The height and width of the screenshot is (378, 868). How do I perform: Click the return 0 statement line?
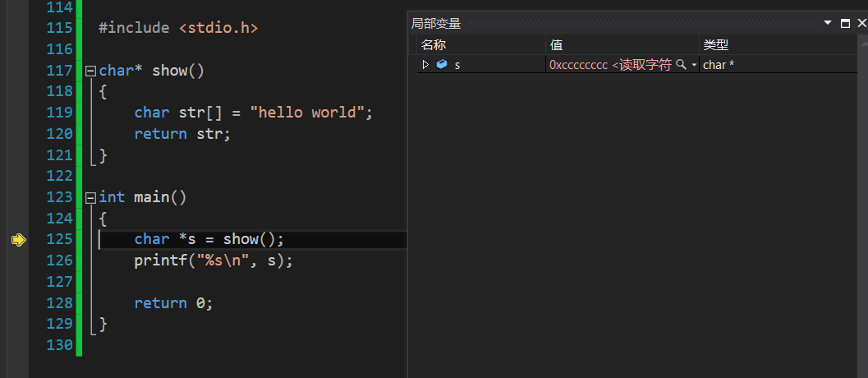pyautogui.click(x=173, y=303)
